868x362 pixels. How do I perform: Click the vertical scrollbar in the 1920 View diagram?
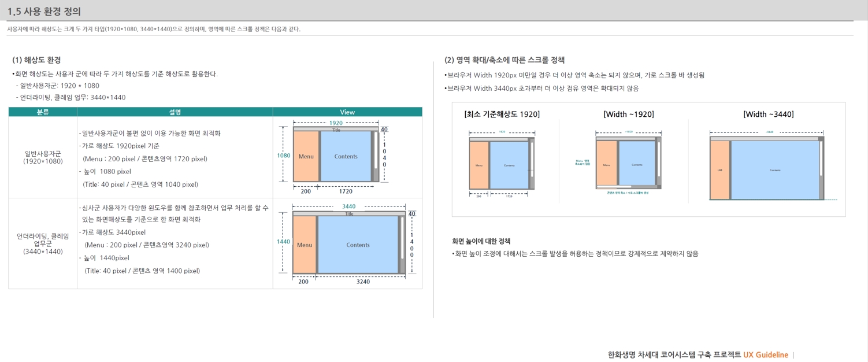click(376, 150)
